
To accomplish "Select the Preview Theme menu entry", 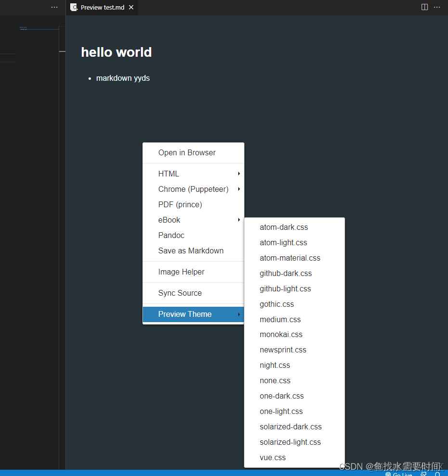I will tap(193, 314).
